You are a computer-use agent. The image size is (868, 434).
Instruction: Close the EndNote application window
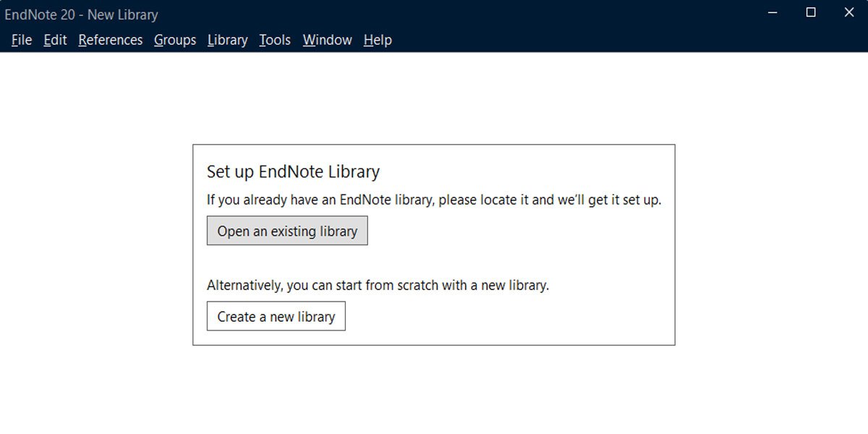pyautogui.click(x=848, y=13)
